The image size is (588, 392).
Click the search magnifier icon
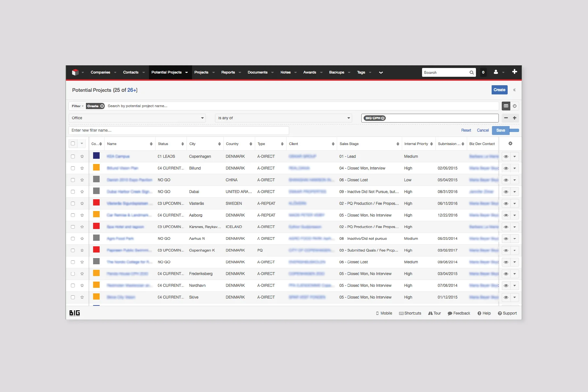coord(472,73)
